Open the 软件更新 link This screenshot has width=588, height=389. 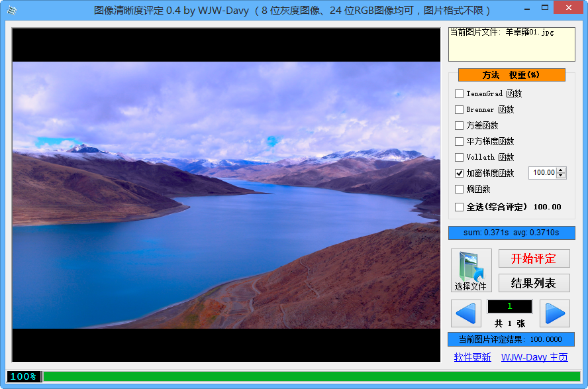(x=472, y=357)
